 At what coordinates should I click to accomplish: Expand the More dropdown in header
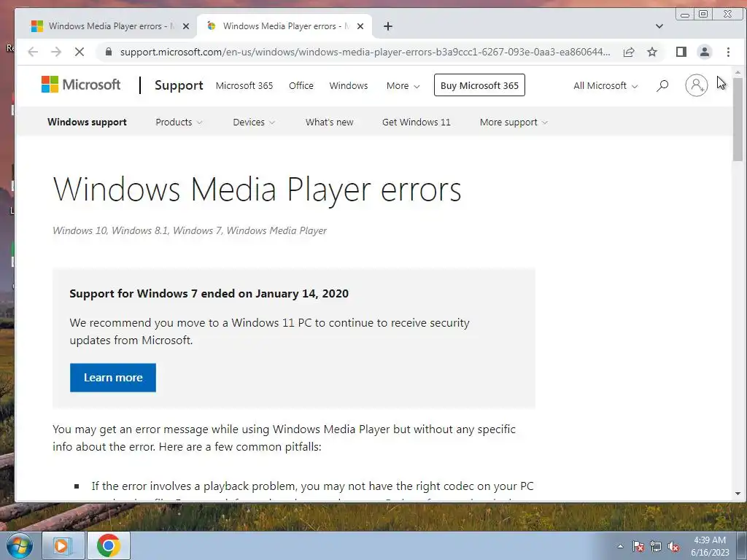[x=403, y=86]
